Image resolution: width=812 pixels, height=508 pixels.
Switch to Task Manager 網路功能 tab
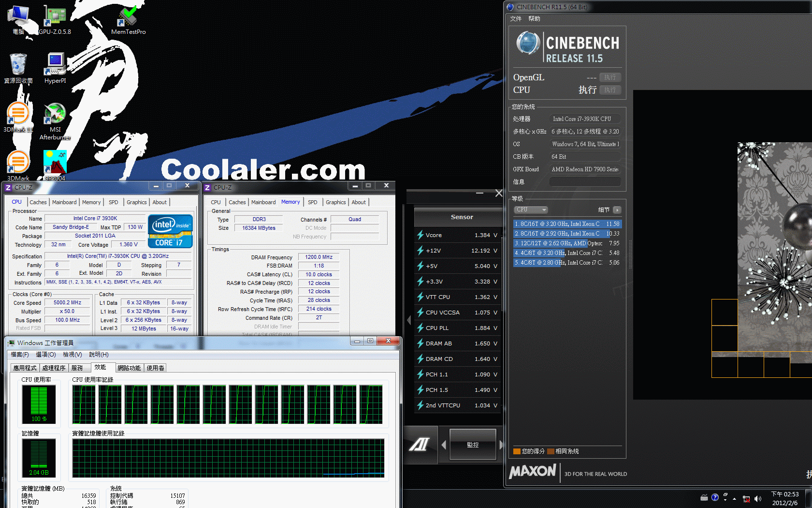(129, 368)
